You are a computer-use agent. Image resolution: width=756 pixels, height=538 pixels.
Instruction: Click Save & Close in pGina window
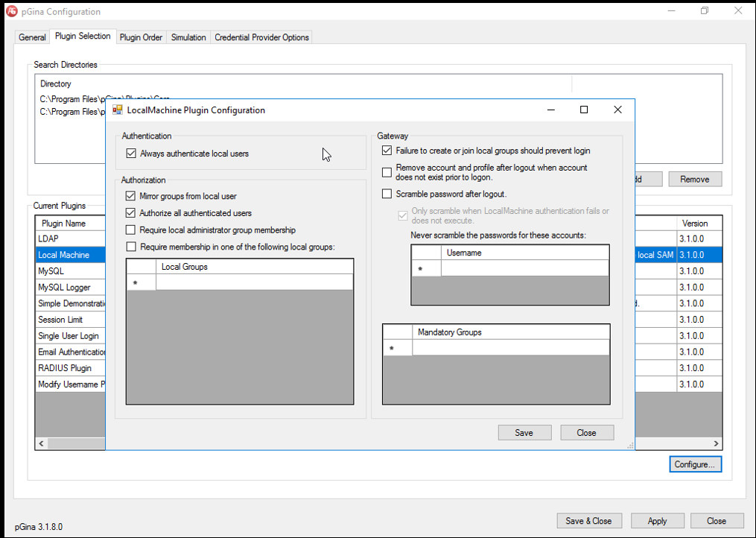[x=588, y=521]
